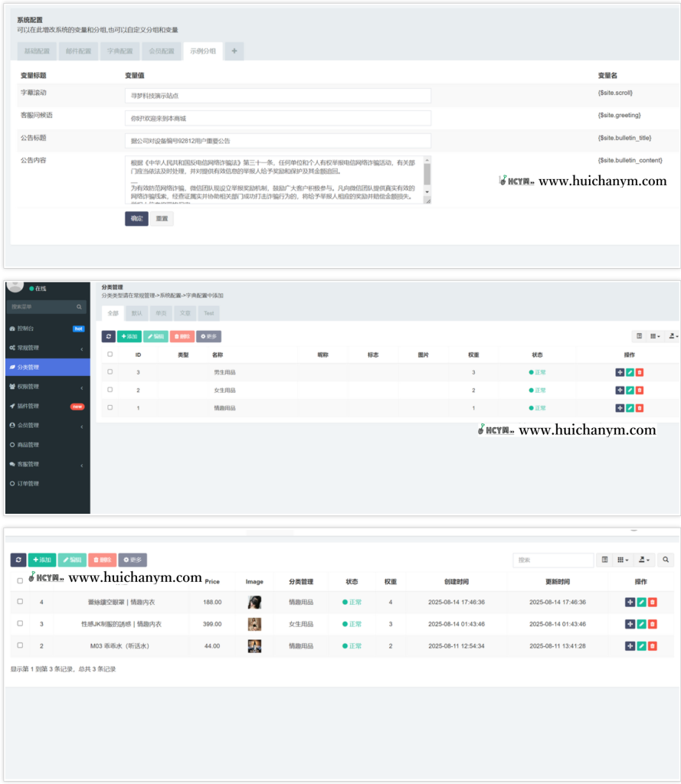Check the box for the 蕾絲鏤空眼罩 product row

point(21,602)
